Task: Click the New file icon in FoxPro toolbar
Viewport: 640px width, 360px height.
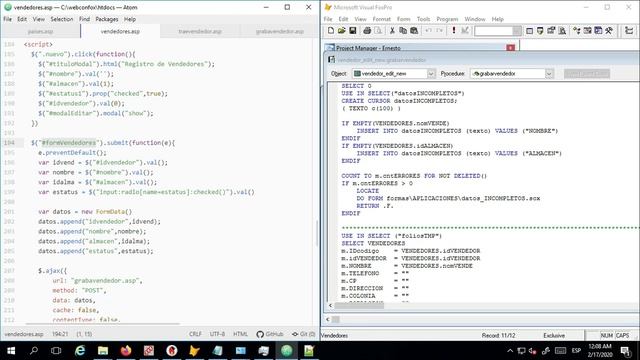Action: point(331,31)
